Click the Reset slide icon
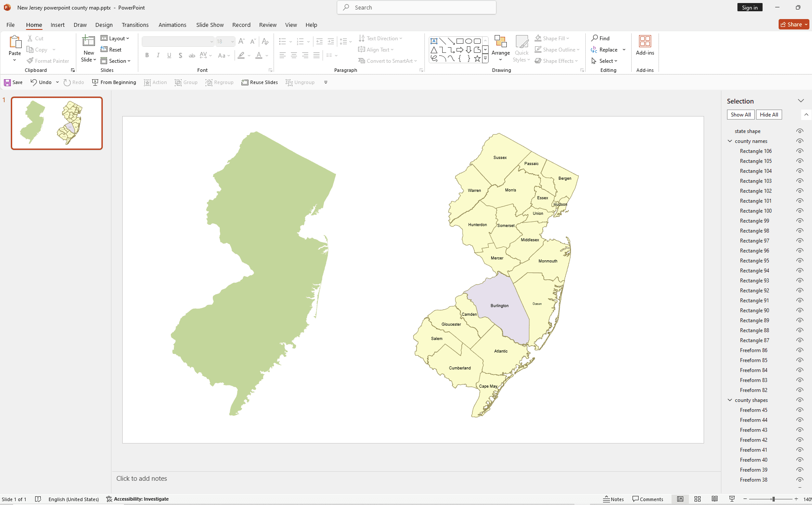The height and width of the screenshot is (505, 812). coord(104,50)
